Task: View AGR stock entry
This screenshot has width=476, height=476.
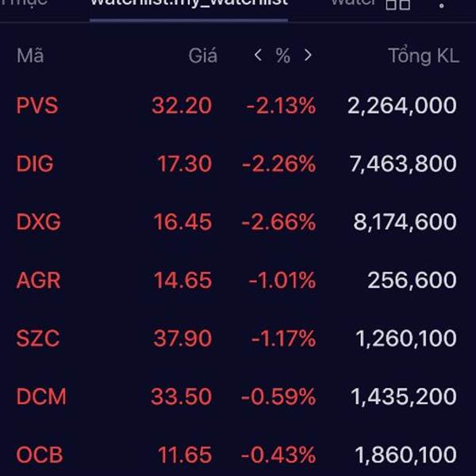Action: 238,280
